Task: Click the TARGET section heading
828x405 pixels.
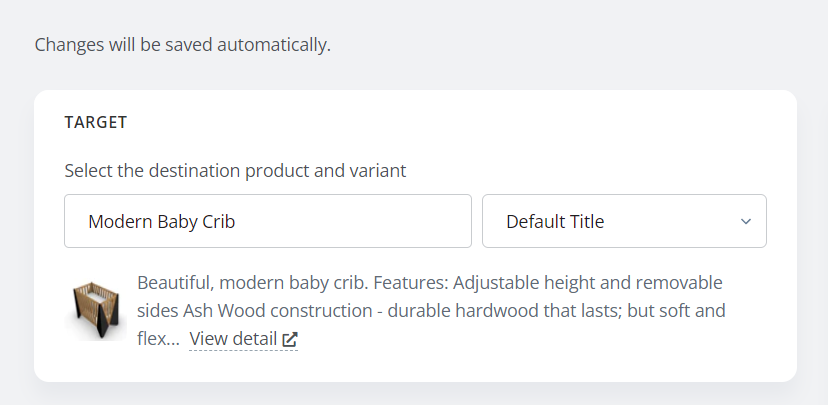Action: click(x=96, y=123)
